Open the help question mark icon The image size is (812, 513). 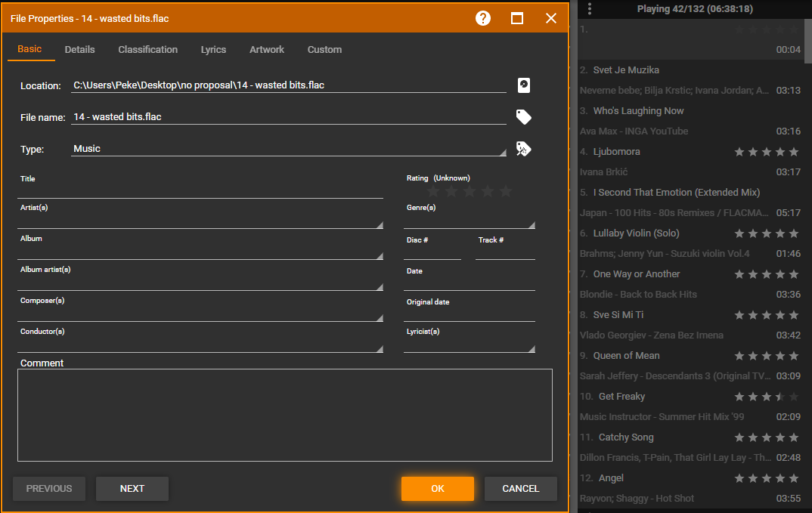(x=483, y=18)
